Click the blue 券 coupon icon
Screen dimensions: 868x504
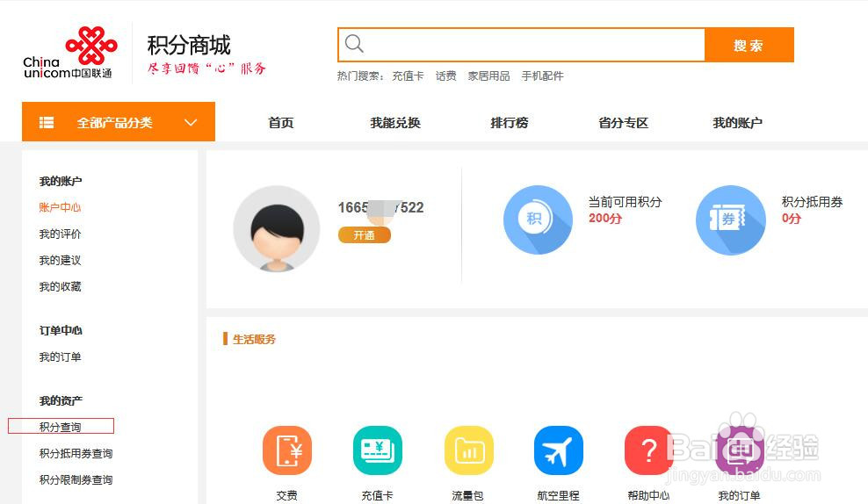coord(731,220)
